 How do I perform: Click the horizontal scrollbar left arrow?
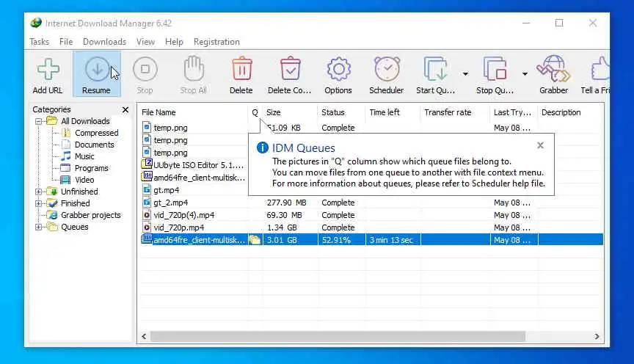tap(144, 337)
